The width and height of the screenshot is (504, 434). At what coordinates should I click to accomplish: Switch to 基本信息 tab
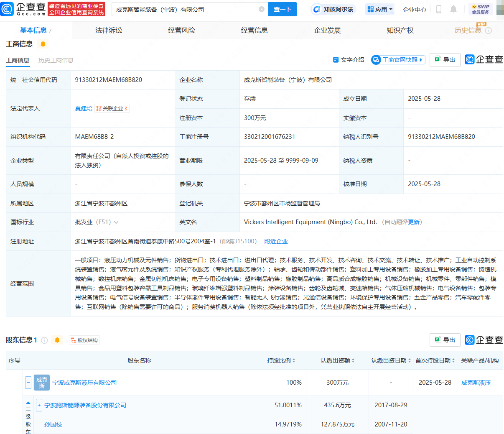tap(36, 30)
